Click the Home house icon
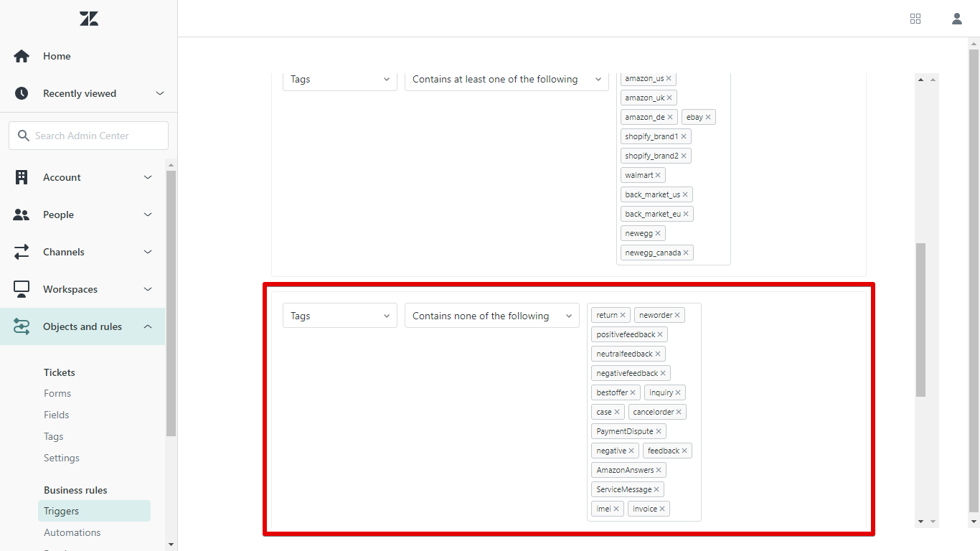The width and height of the screenshot is (980, 551). [22, 56]
